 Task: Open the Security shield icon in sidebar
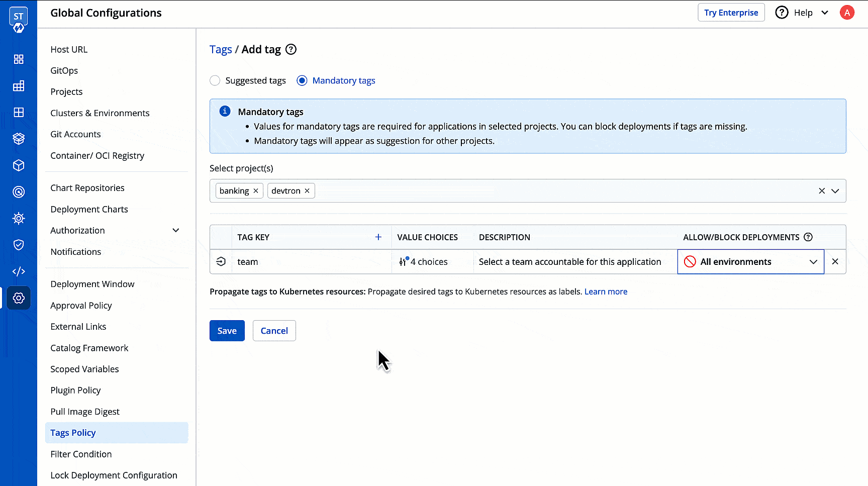click(19, 245)
